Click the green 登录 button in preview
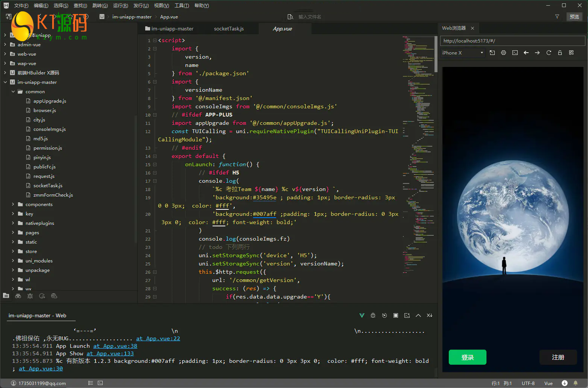 coord(467,357)
